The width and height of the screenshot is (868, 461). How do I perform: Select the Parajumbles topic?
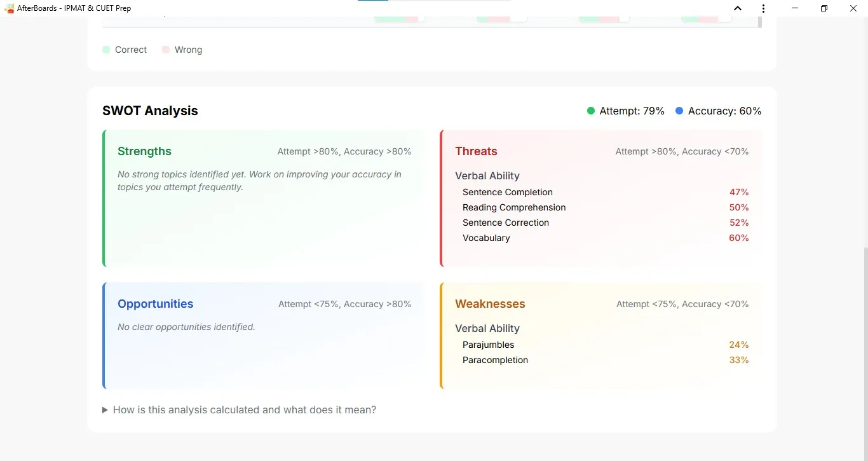[489, 345]
